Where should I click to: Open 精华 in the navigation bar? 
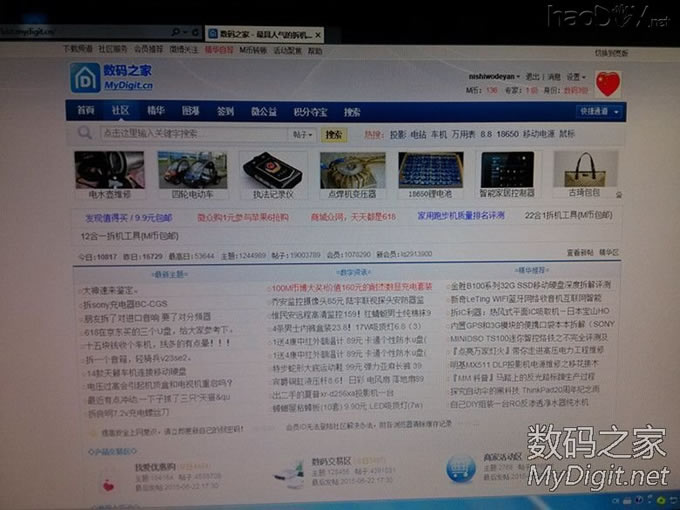tap(156, 111)
